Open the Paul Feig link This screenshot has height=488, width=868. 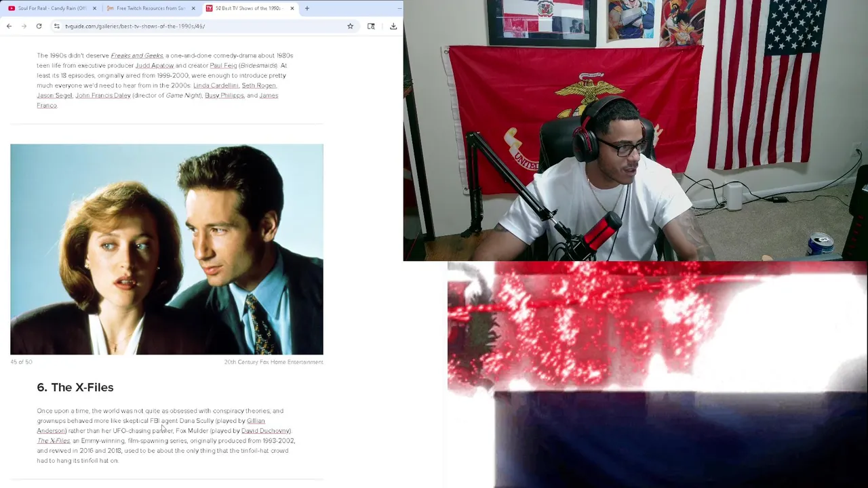[223, 66]
